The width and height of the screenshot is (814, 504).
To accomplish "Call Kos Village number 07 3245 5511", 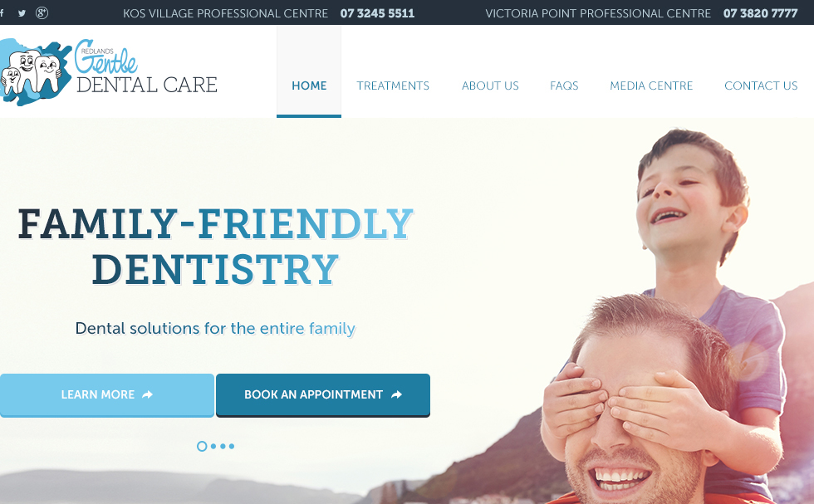I will pyautogui.click(x=377, y=13).
